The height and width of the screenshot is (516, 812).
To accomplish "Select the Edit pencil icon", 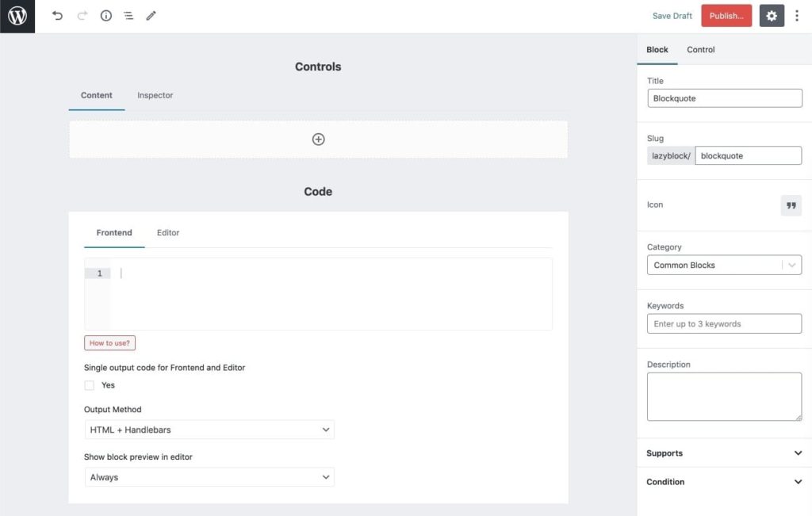I will 151,16.
